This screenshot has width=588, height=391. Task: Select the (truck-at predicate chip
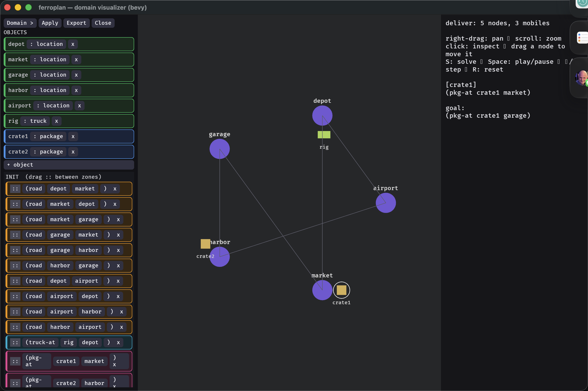40,343
